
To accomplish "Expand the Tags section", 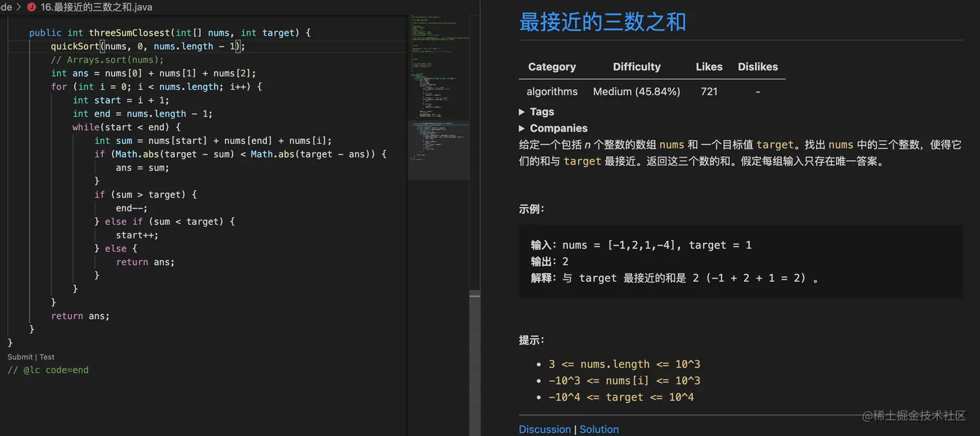I will click(x=537, y=111).
